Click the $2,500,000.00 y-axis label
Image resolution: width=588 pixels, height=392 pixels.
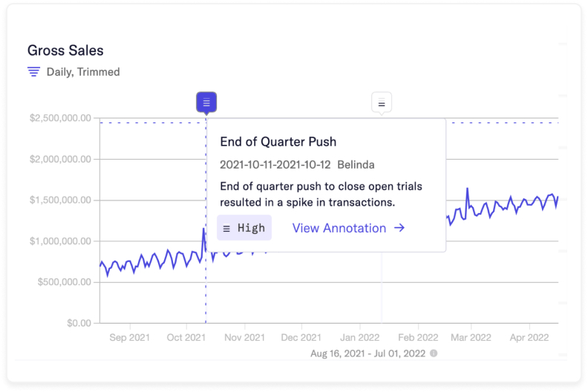[x=61, y=118]
